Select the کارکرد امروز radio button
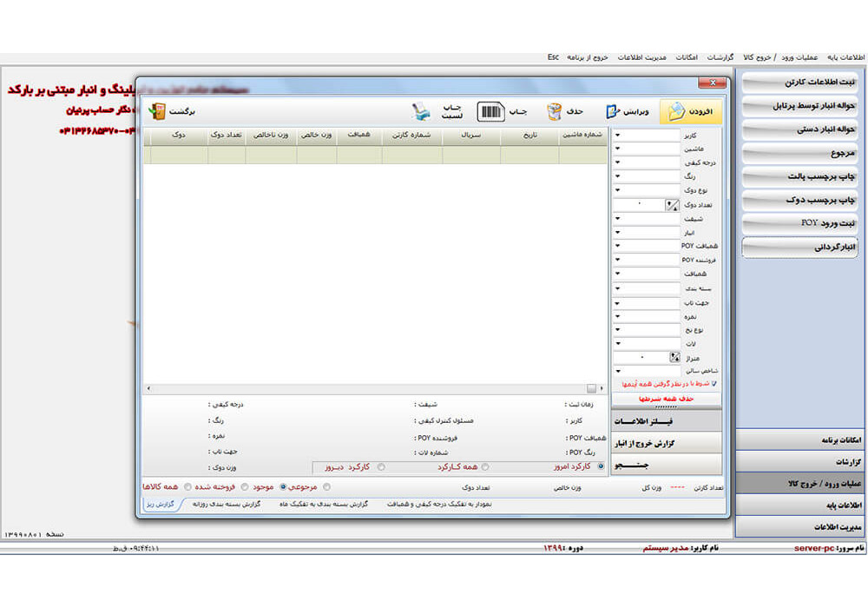Screen dimensions: 868x608 [601, 466]
